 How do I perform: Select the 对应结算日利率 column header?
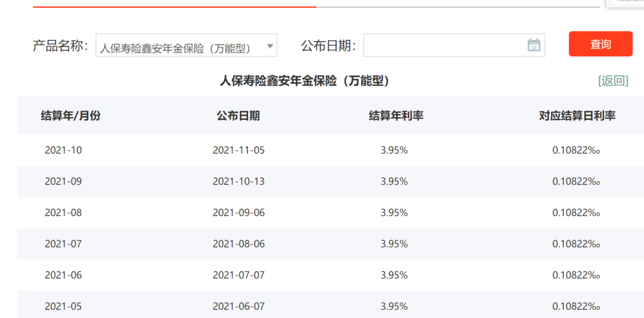point(577,116)
